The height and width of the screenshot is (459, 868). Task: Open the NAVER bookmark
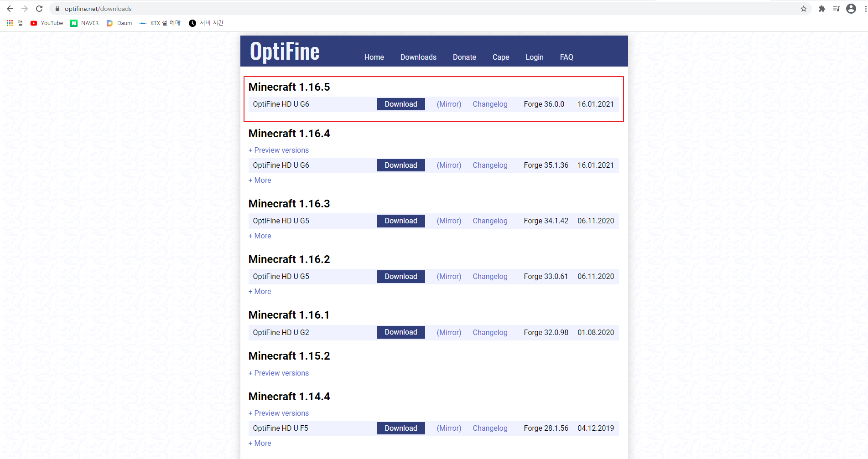click(x=84, y=23)
